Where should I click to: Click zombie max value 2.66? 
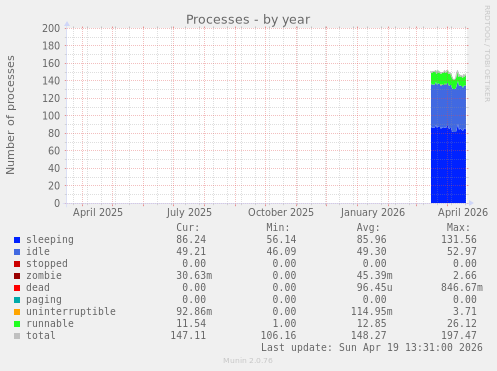coord(464,275)
